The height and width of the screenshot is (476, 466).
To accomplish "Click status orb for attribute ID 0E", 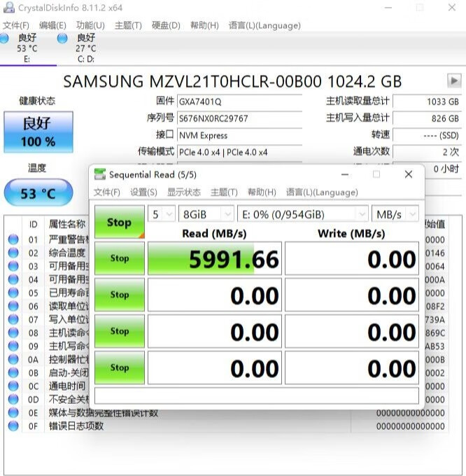I will 13,413.
